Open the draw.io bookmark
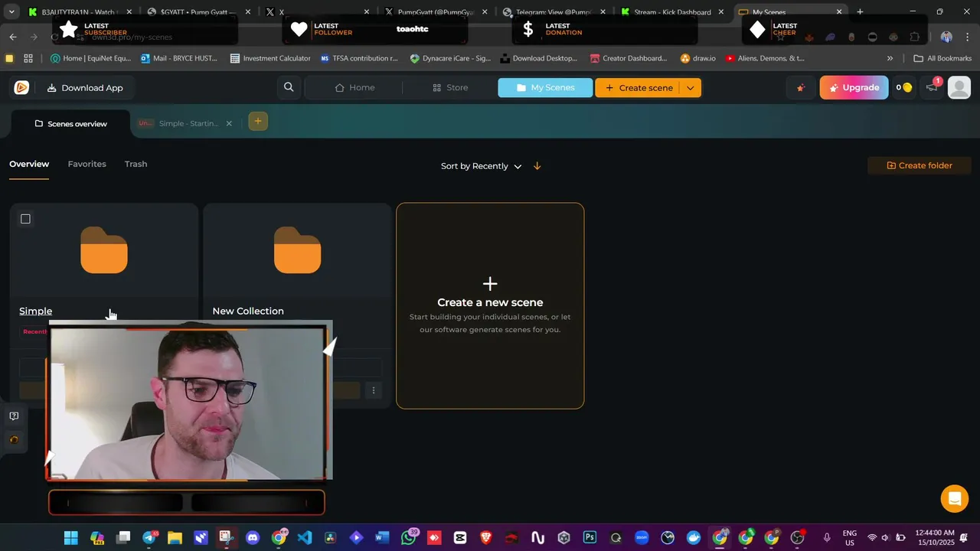This screenshot has height=551, width=980. pyautogui.click(x=697, y=58)
